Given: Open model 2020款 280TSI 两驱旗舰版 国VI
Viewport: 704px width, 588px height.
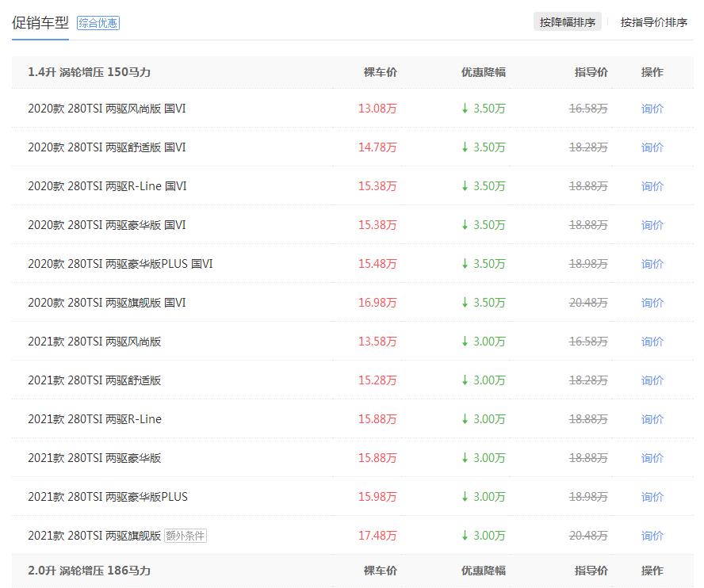Looking at the screenshot, I should click(106, 303).
